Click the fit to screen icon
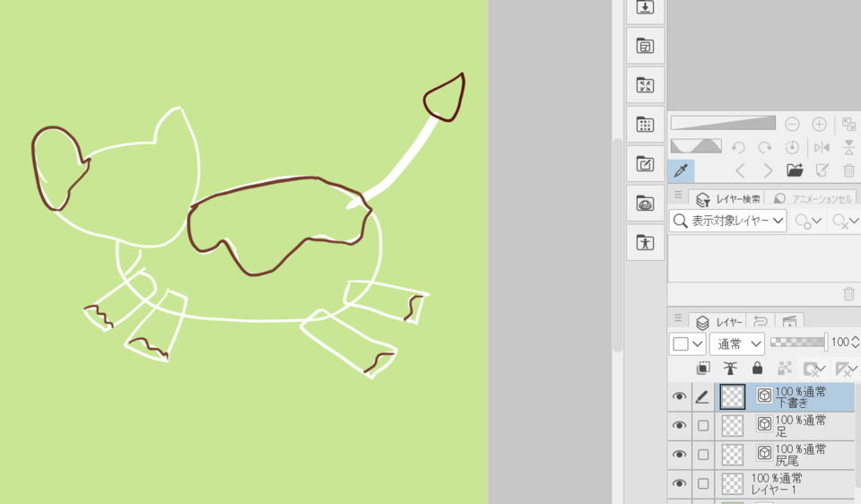The height and width of the screenshot is (504, 861). pos(848,125)
